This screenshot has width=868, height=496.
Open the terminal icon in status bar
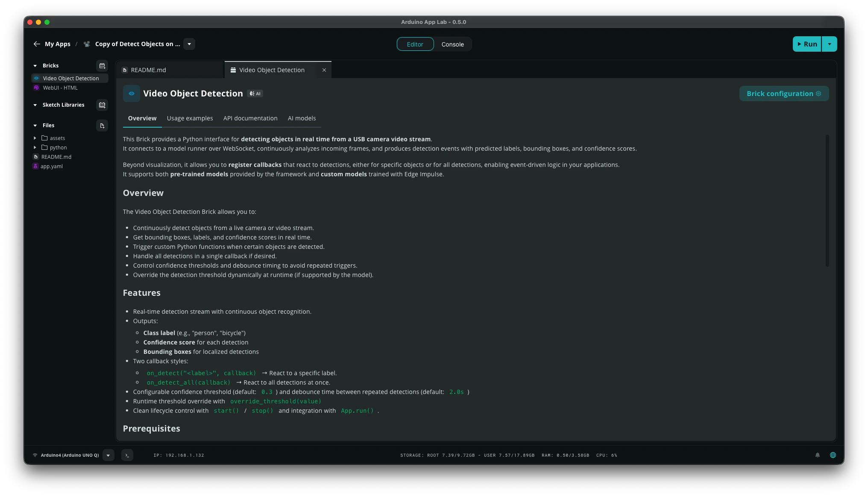point(127,455)
